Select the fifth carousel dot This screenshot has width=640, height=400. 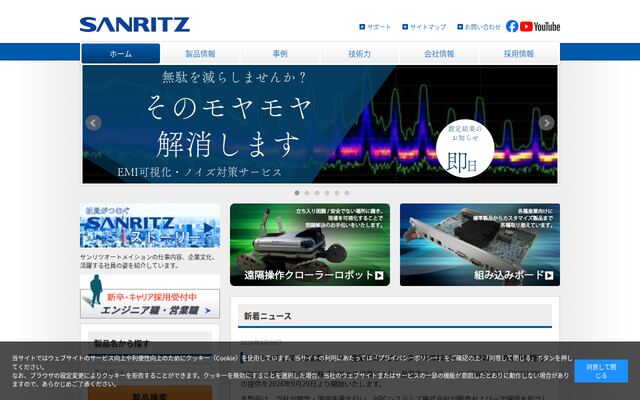(x=337, y=193)
